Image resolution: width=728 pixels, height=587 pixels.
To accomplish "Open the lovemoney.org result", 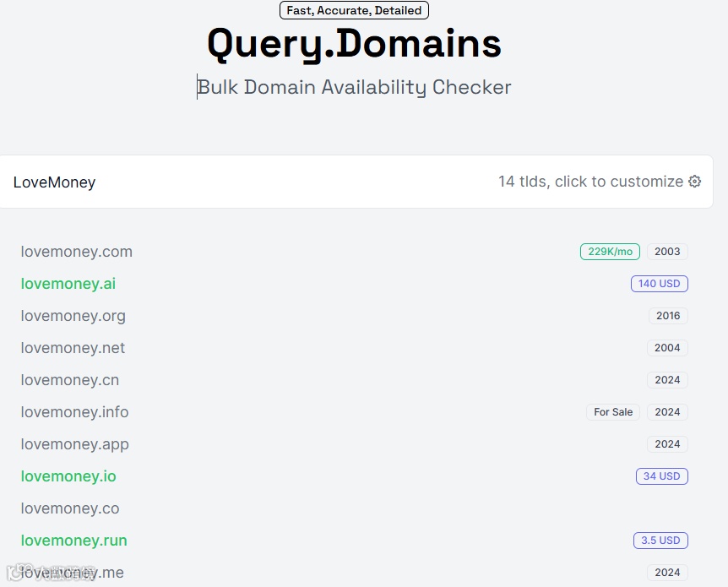I will [73, 316].
